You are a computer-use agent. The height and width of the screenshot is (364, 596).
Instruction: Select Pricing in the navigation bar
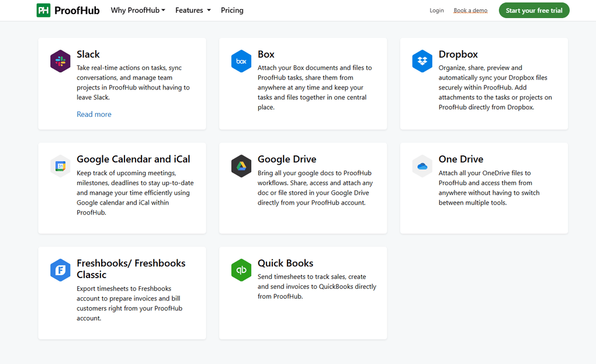[232, 10]
